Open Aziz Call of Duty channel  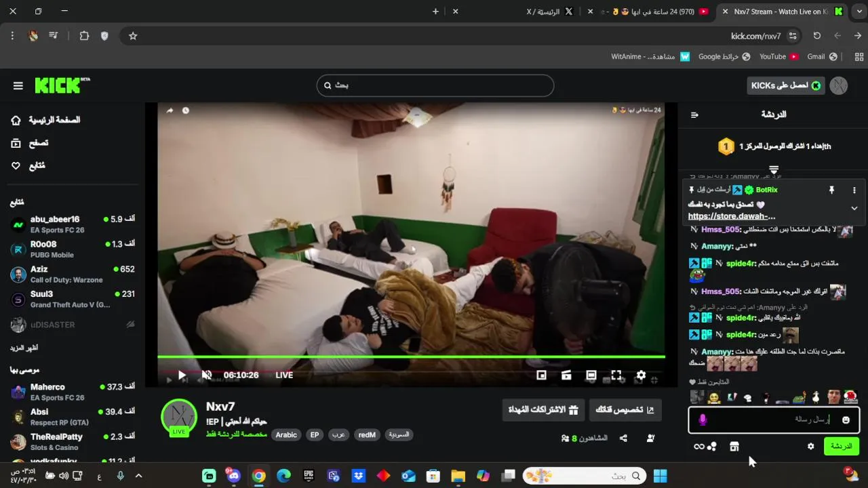(72, 274)
